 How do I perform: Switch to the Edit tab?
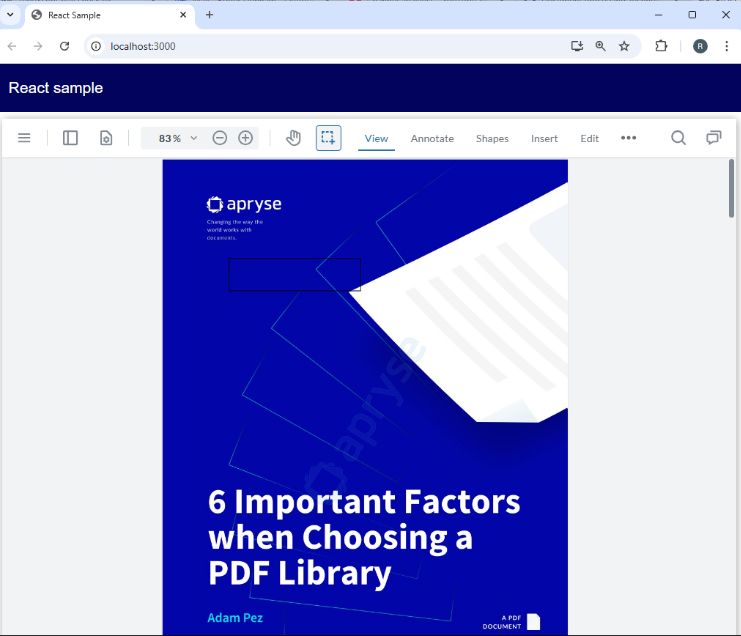(x=589, y=138)
